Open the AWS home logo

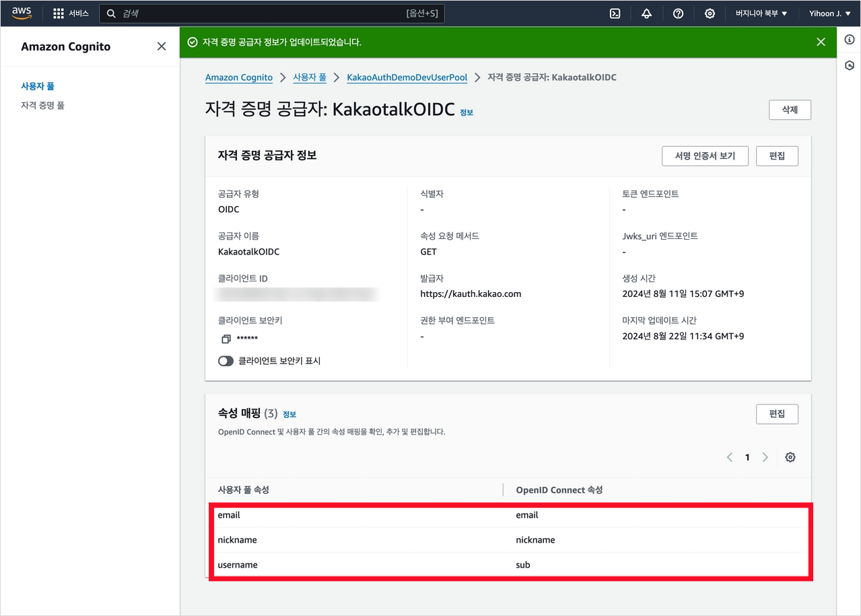(22, 13)
